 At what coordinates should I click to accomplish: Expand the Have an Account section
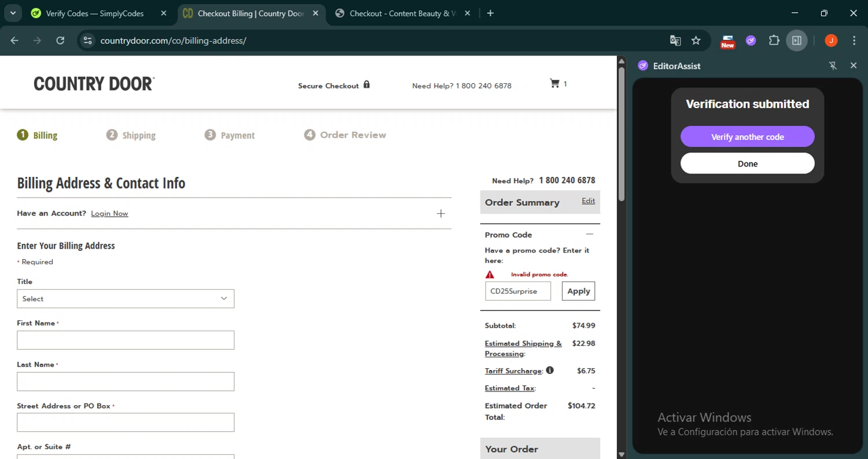tap(440, 213)
